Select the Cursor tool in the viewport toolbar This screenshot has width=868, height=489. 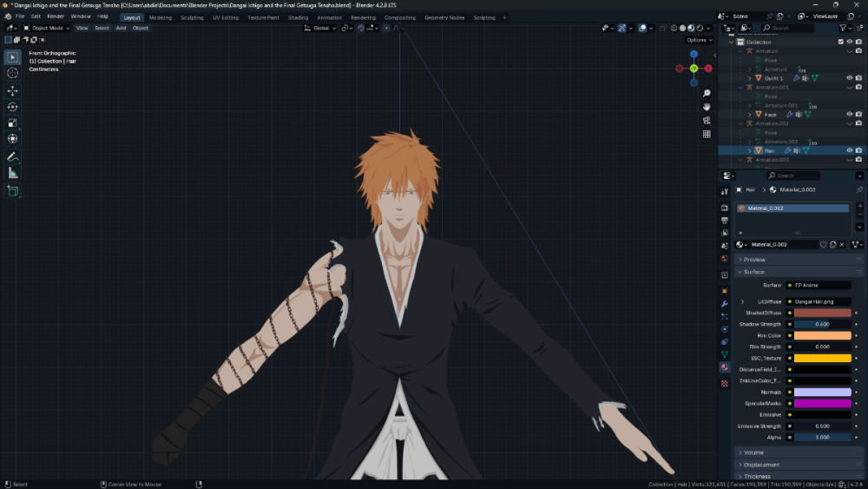[x=13, y=73]
